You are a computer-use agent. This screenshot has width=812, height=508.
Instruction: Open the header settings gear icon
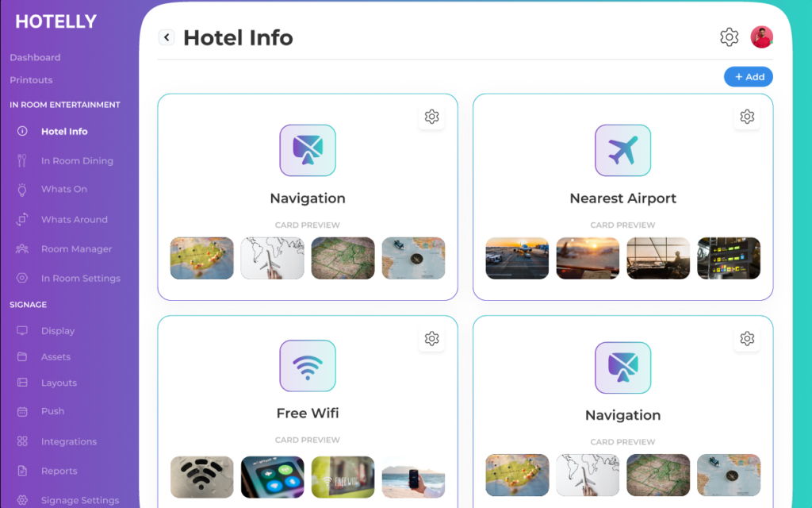pos(729,37)
